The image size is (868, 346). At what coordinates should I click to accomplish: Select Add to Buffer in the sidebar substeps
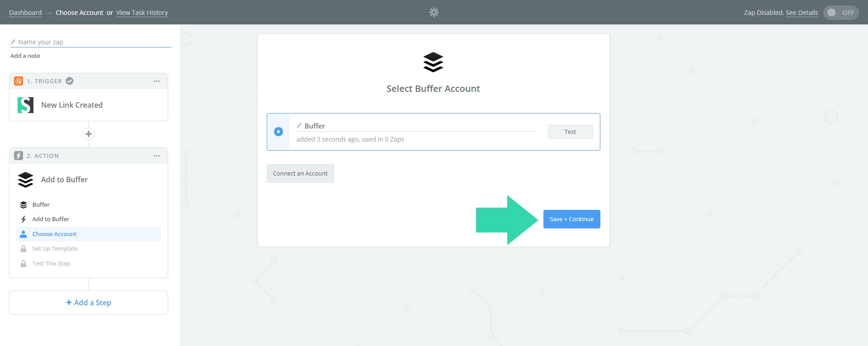(x=51, y=219)
